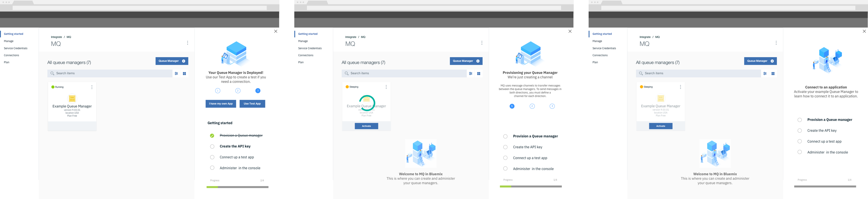Close the 'Connect to an application' side panel
The height and width of the screenshot is (199, 868).
[x=864, y=32]
